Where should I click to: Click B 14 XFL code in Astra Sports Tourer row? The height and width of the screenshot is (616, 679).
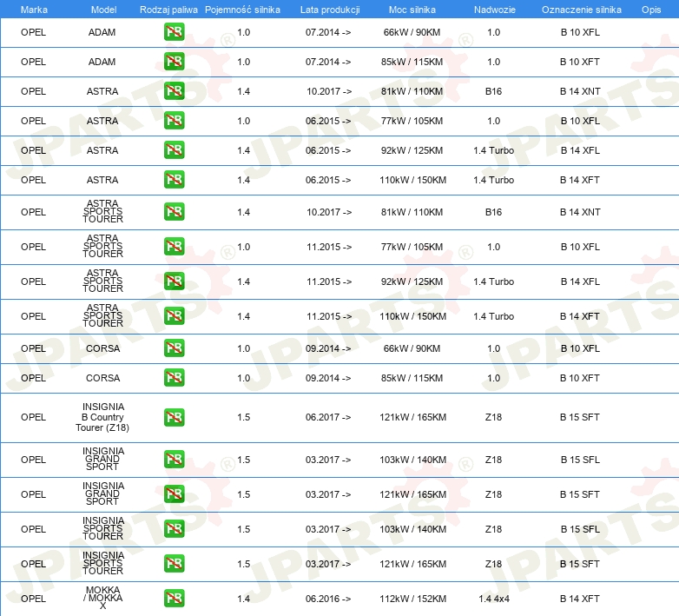[x=580, y=282]
